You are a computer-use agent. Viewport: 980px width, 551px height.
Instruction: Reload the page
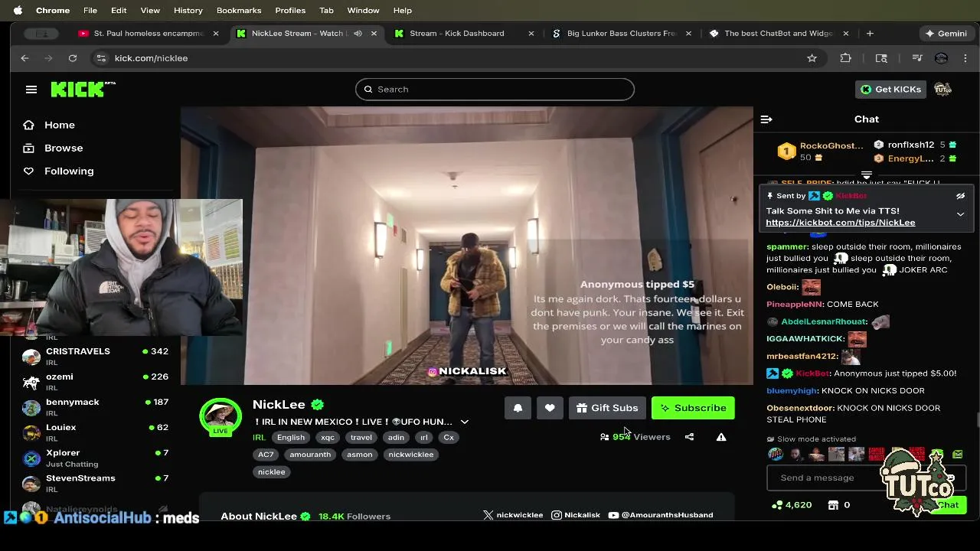[x=73, y=58]
